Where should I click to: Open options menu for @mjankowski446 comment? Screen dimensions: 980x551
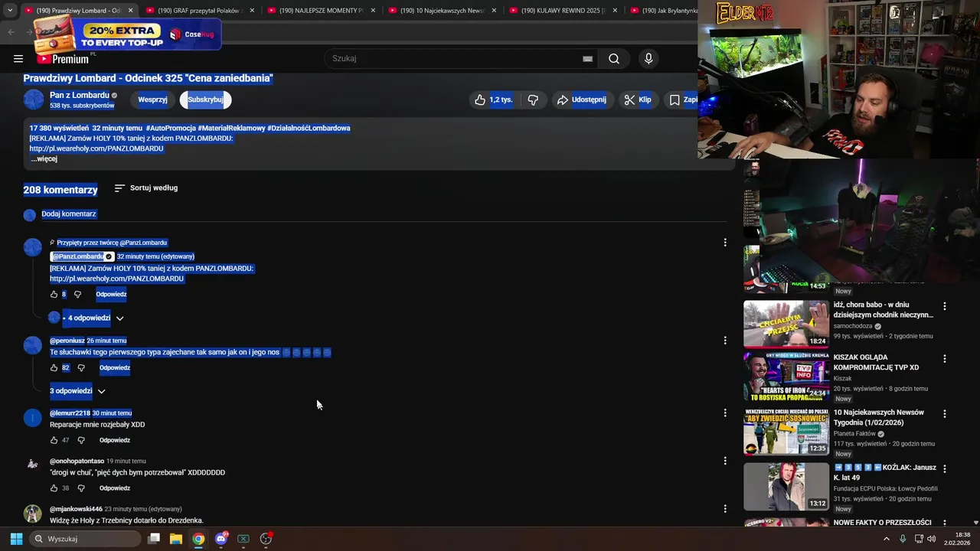pos(725,509)
